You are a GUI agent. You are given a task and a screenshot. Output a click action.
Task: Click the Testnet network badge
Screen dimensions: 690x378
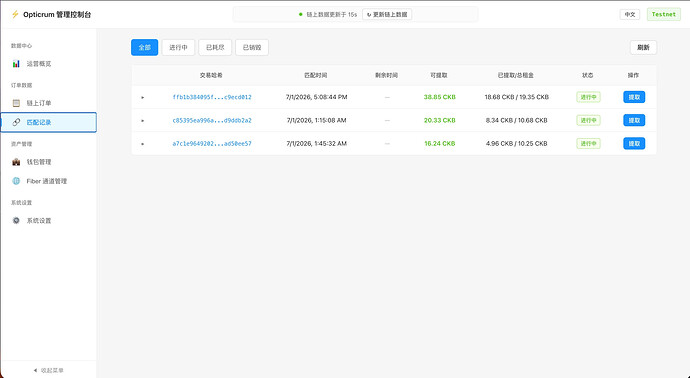[x=664, y=15]
